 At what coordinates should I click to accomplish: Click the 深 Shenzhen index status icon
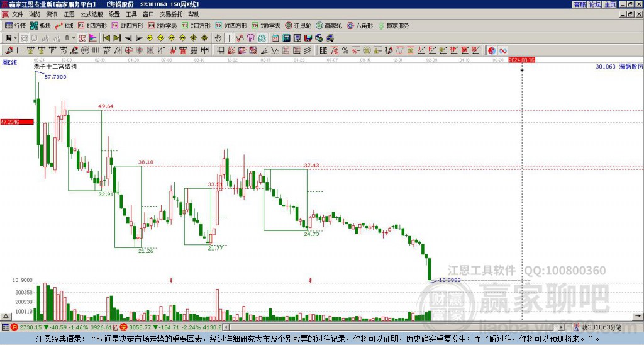pyautogui.click(x=125, y=327)
